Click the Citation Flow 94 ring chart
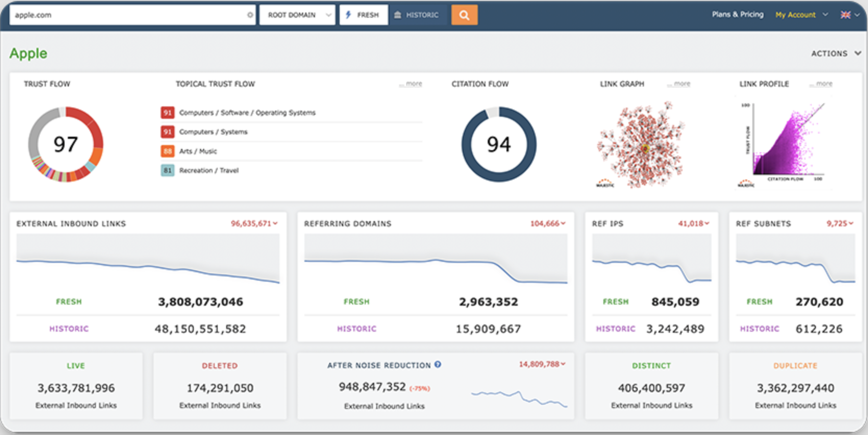Image resolution: width=868 pixels, height=435 pixels. (499, 144)
